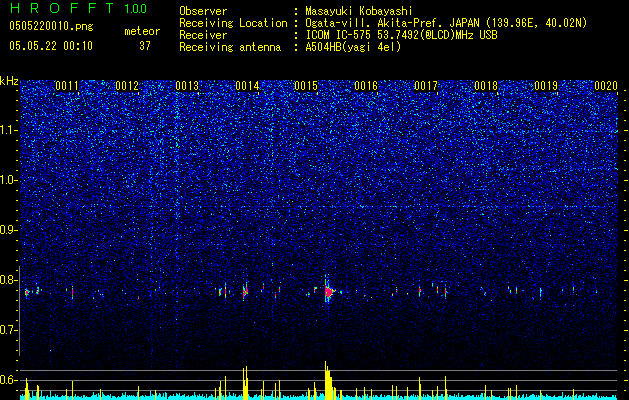Click the red meteor echo just before 0014
Image resolution: width=629 pixels, height=400 pixels.
(x=245, y=292)
